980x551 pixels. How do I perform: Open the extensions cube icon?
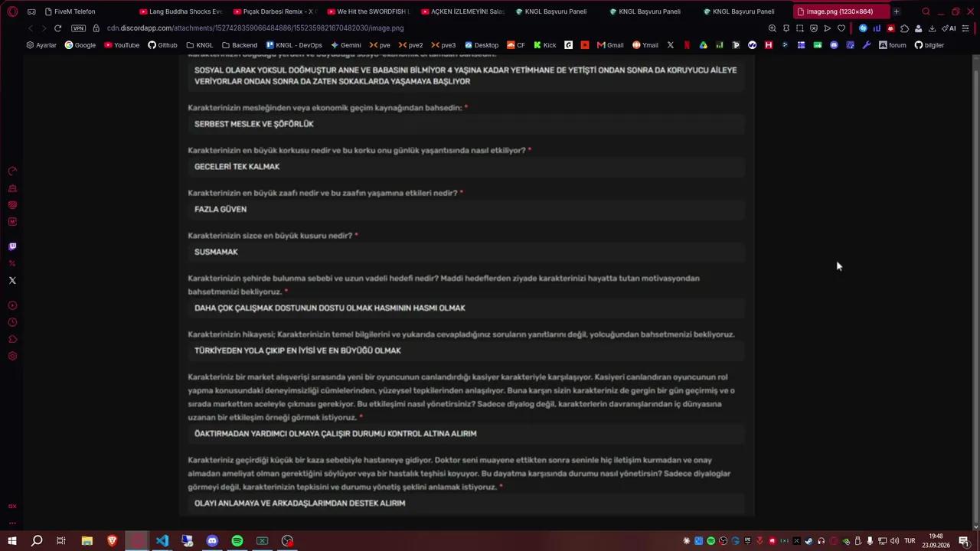(x=904, y=28)
